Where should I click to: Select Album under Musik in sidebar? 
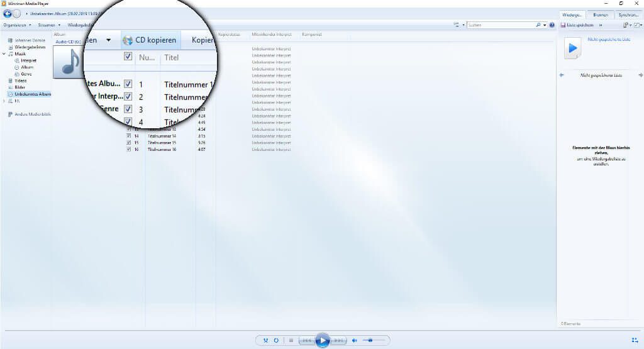pos(25,67)
